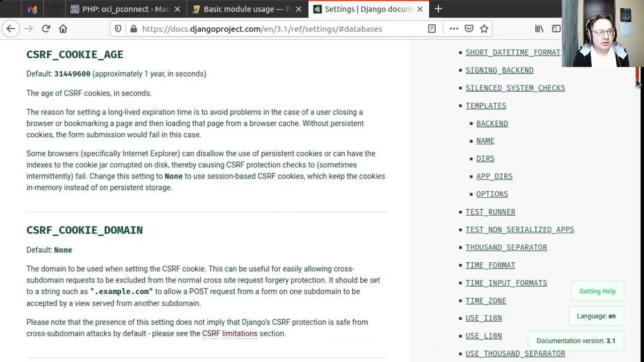Click the ".example.com" code text
This screenshot has height=362, width=644.
click(x=121, y=292)
